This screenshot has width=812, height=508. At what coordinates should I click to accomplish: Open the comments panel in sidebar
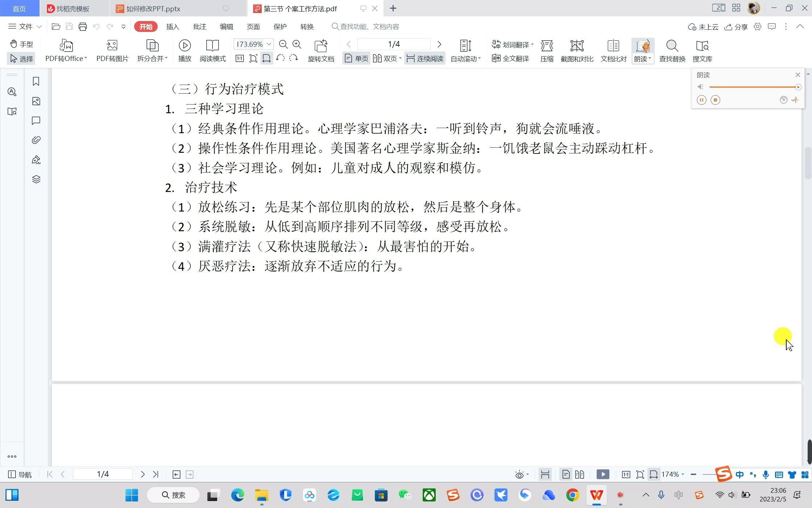(x=36, y=120)
